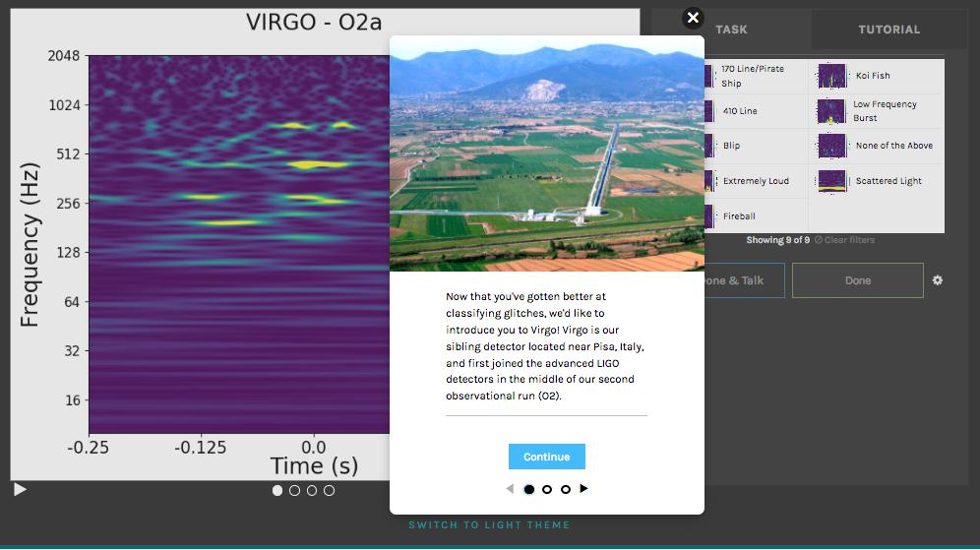980x550 pixels.
Task: Click the Done button
Action: point(858,280)
